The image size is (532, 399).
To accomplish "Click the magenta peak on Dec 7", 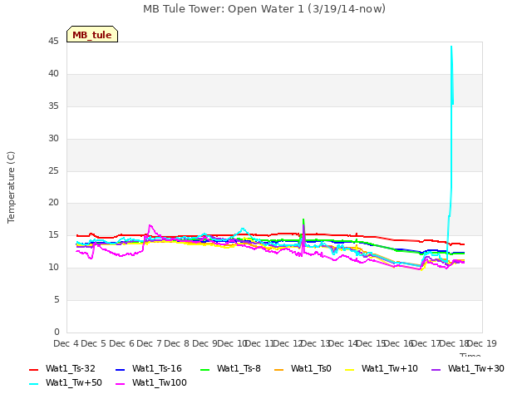I will pos(150,225).
